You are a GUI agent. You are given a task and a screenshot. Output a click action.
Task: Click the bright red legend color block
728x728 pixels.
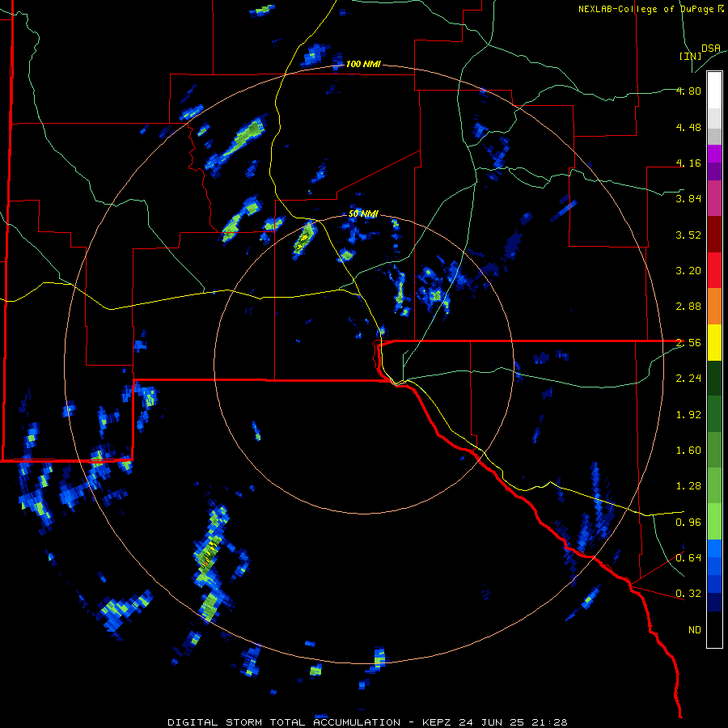coord(714,270)
